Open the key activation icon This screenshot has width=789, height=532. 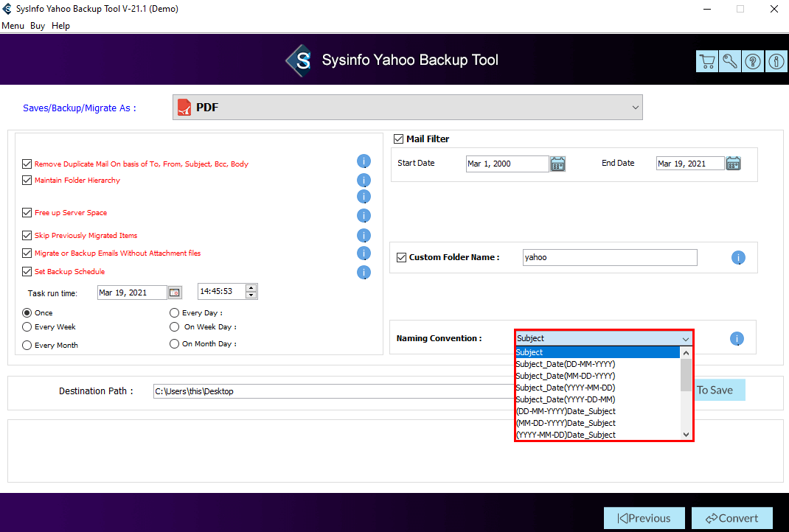729,61
